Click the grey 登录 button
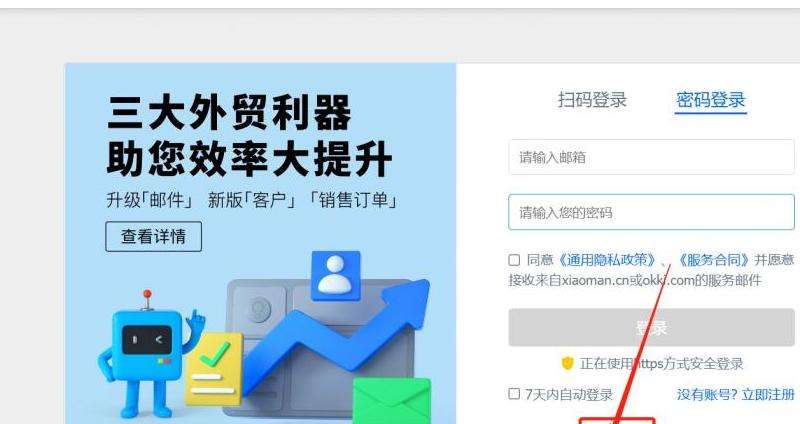The image size is (800, 424). [x=651, y=328]
